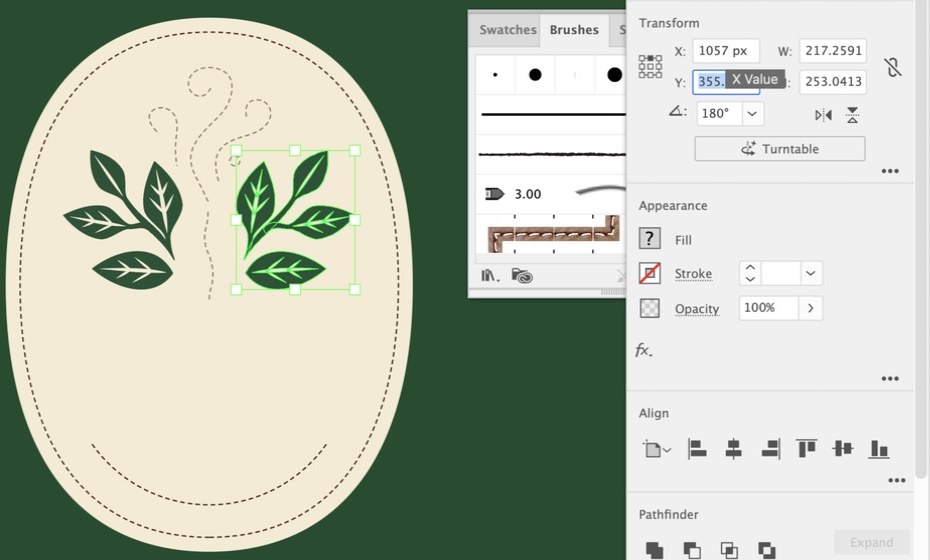Click the left dark green leaf sprig

click(123, 220)
